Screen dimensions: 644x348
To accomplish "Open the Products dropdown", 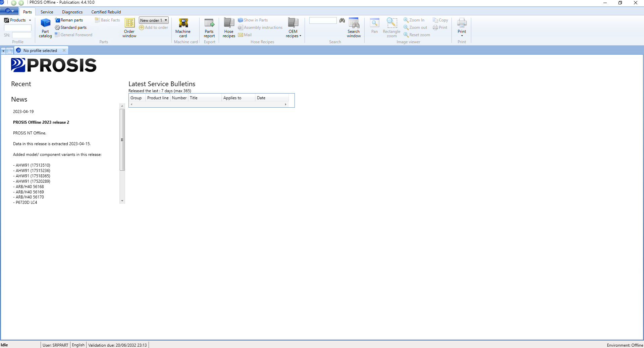I will 17,20.
